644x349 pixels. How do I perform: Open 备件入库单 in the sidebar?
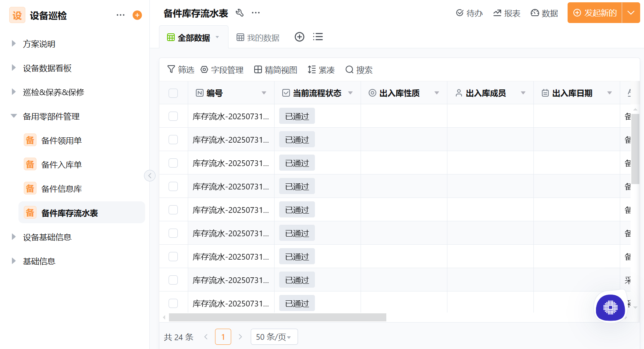[61, 164]
